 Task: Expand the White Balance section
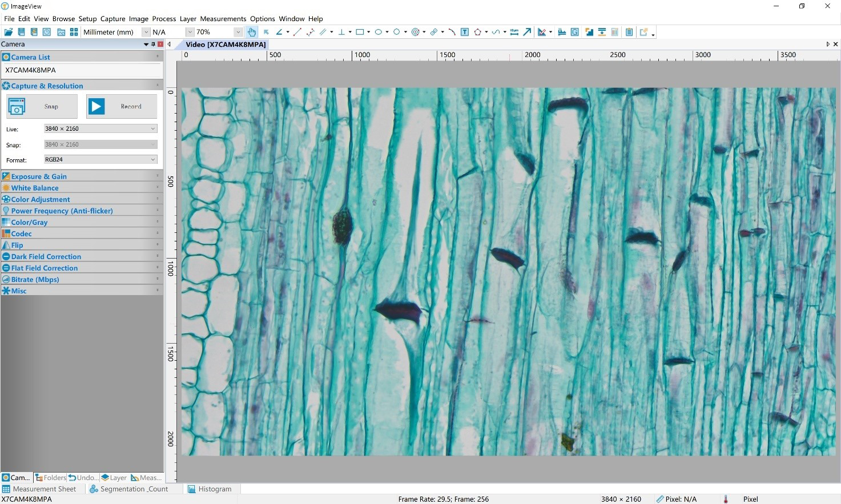pos(35,188)
